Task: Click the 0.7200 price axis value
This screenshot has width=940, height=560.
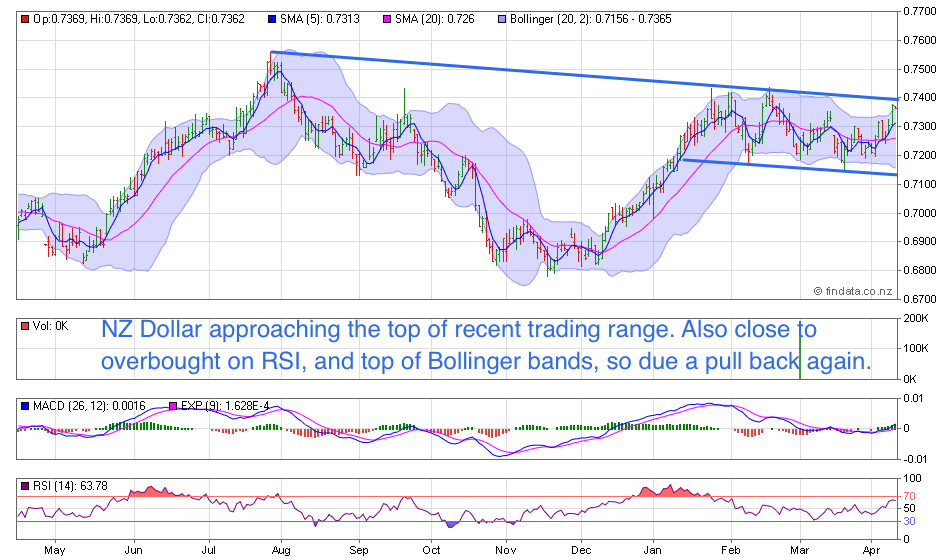Action: [920, 155]
